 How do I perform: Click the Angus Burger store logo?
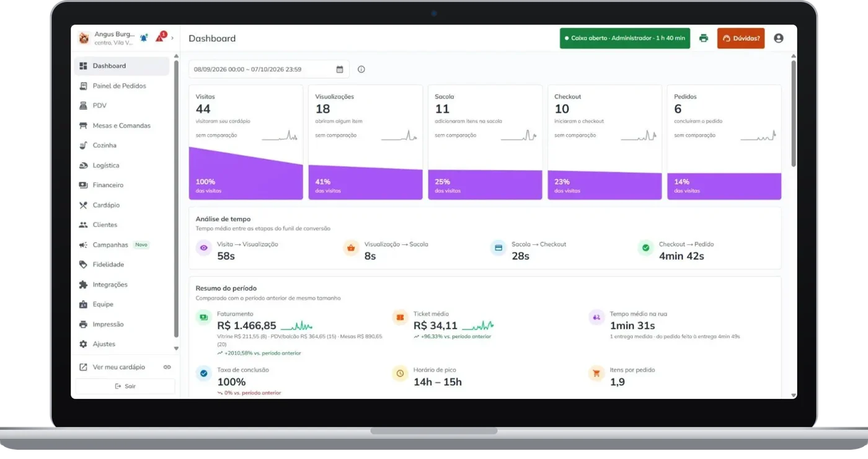(x=84, y=38)
